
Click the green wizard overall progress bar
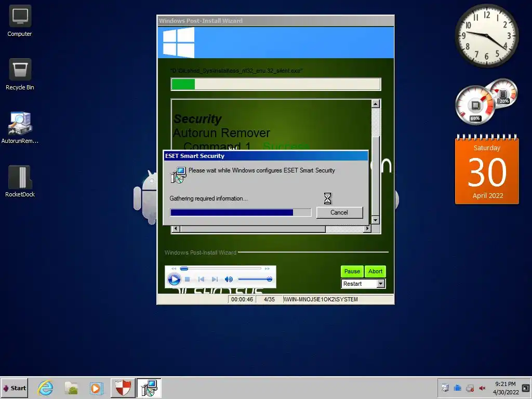point(276,85)
